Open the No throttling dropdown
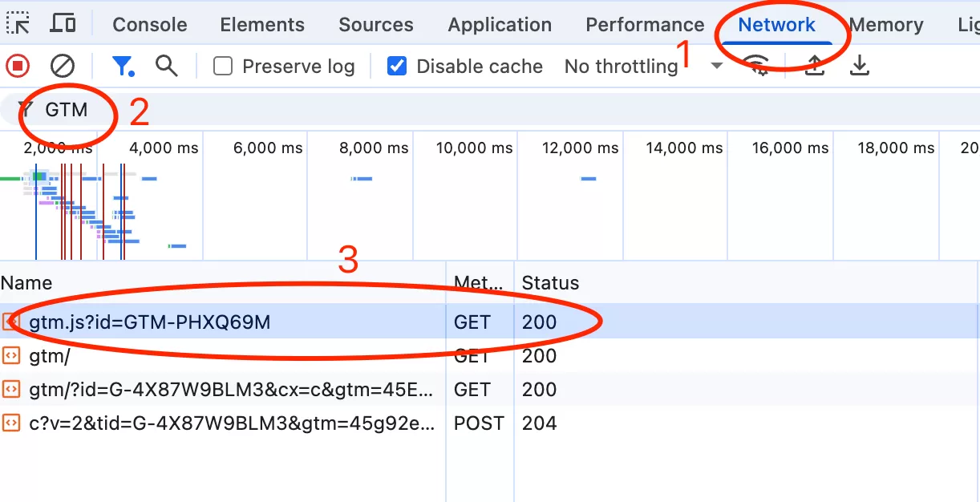Viewport: 980px width, 502px height. pos(643,66)
